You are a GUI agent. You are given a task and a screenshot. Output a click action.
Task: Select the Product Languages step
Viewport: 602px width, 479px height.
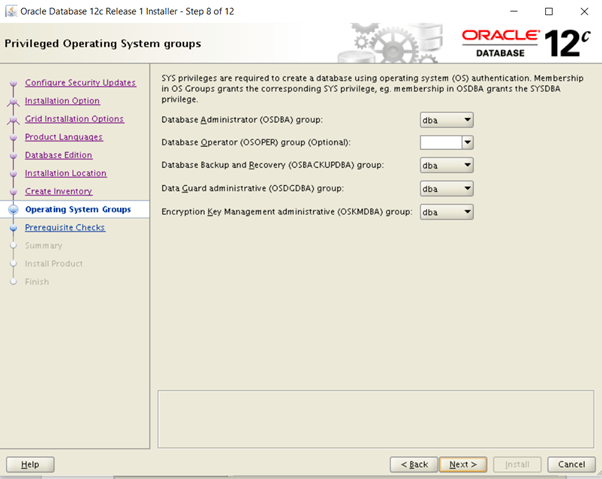coord(63,137)
